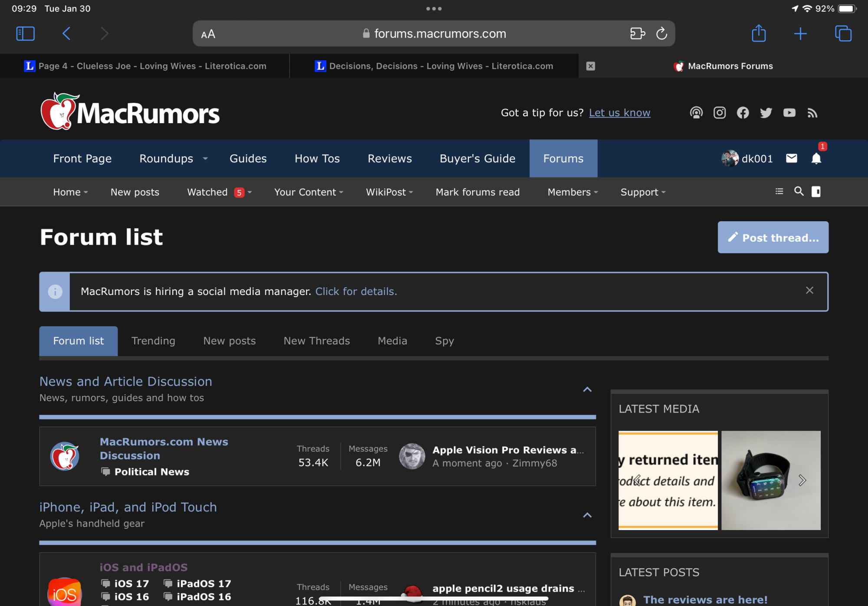Collapse iPhone, iPad, and iPod Touch category
Viewport: 868px width, 606px height.
tap(587, 515)
